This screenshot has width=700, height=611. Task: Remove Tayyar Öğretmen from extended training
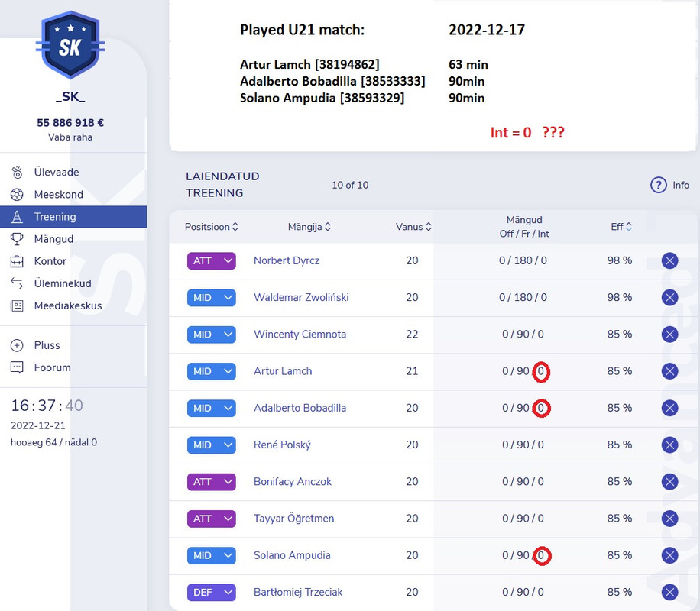[669, 519]
